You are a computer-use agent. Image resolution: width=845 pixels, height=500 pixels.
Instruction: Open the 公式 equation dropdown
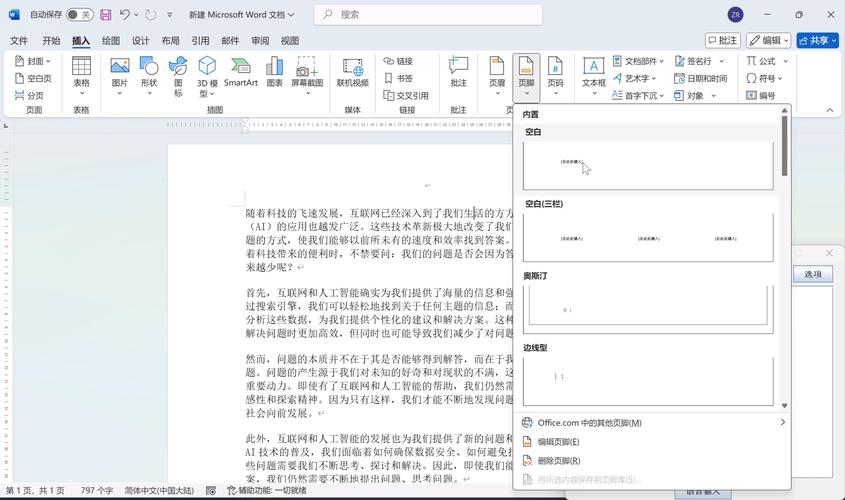[767, 61]
